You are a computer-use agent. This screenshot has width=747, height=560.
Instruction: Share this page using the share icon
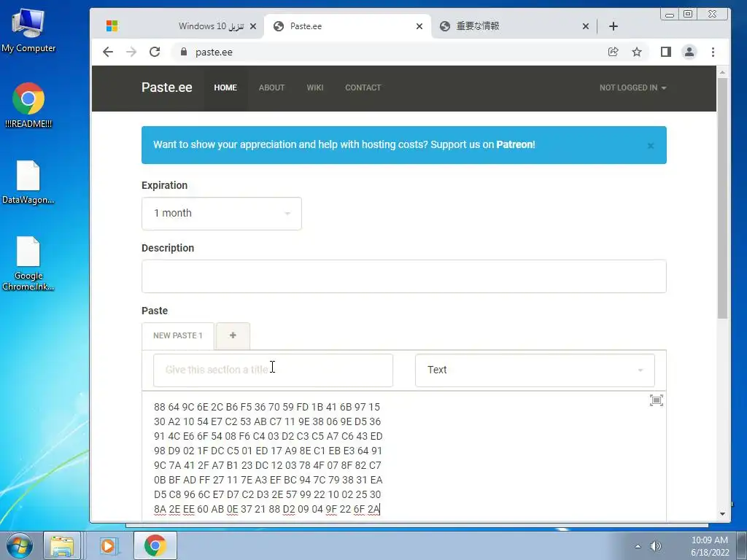[x=613, y=52]
